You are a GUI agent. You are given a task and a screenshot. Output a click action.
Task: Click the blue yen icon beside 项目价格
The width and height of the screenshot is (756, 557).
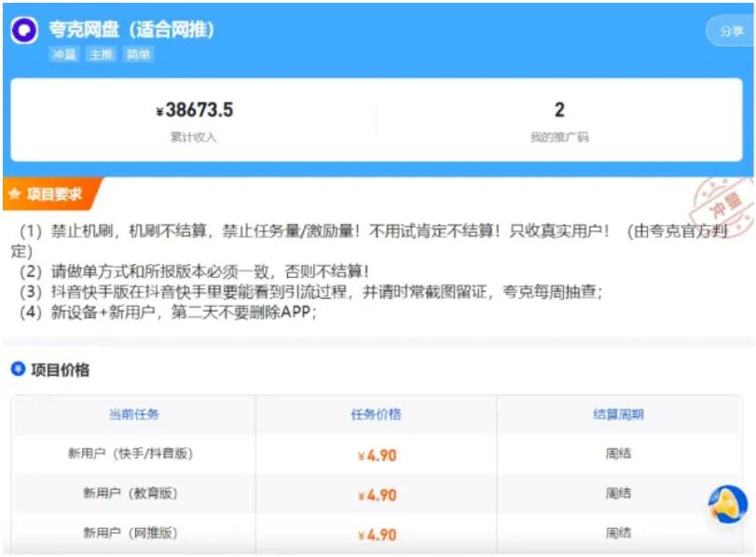[18, 369]
